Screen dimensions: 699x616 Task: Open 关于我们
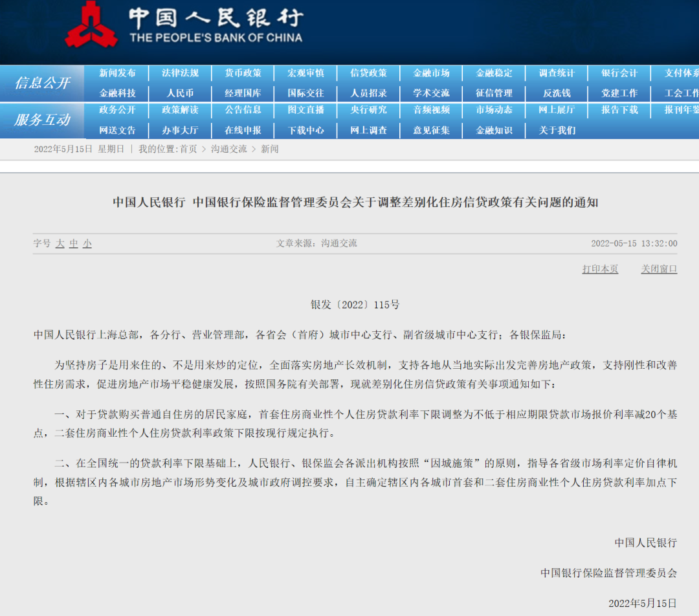tap(557, 130)
